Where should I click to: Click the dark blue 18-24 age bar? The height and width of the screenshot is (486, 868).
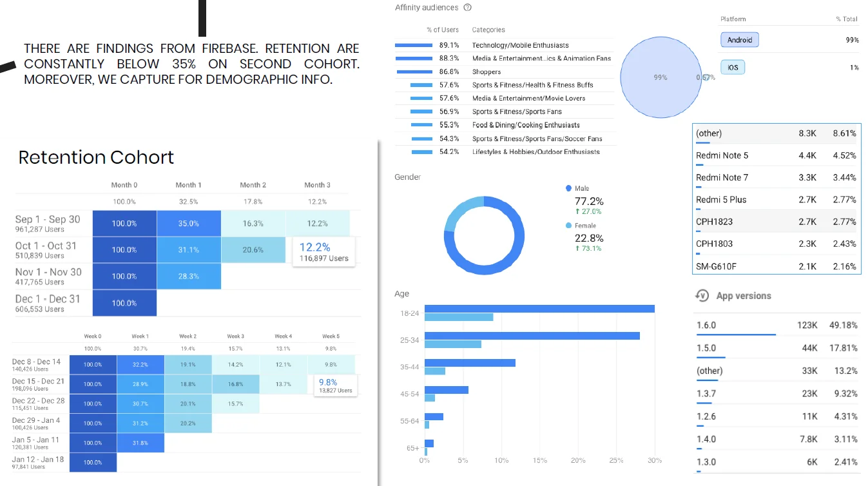click(539, 309)
